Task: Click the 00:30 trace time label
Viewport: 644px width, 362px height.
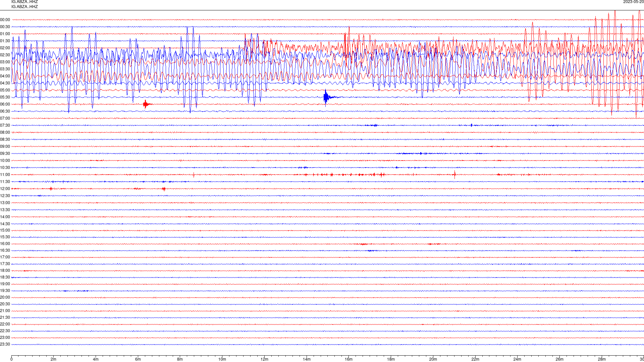Action: click(x=5, y=27)
